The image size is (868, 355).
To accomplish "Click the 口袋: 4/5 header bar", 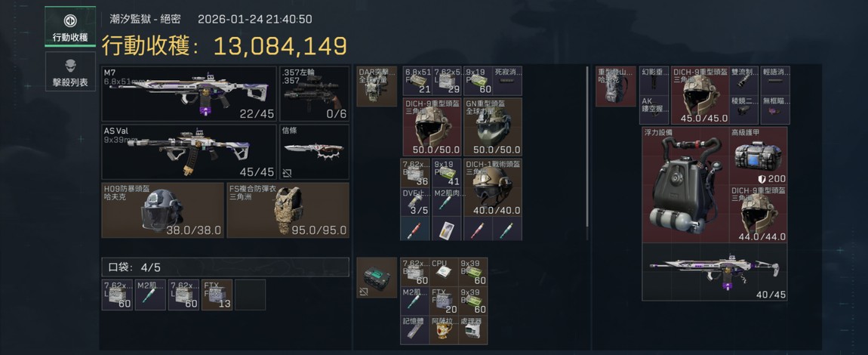I will tap(226, 267).
